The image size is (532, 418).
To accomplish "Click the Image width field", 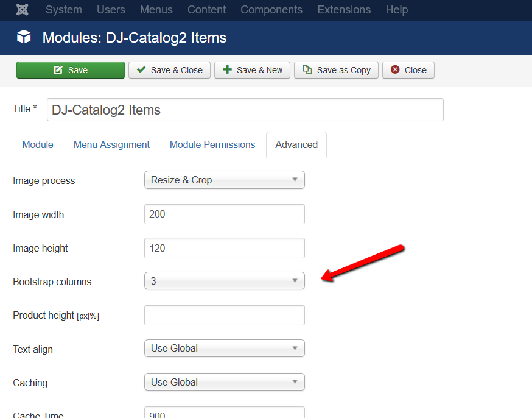I will (x=224, y=214).
